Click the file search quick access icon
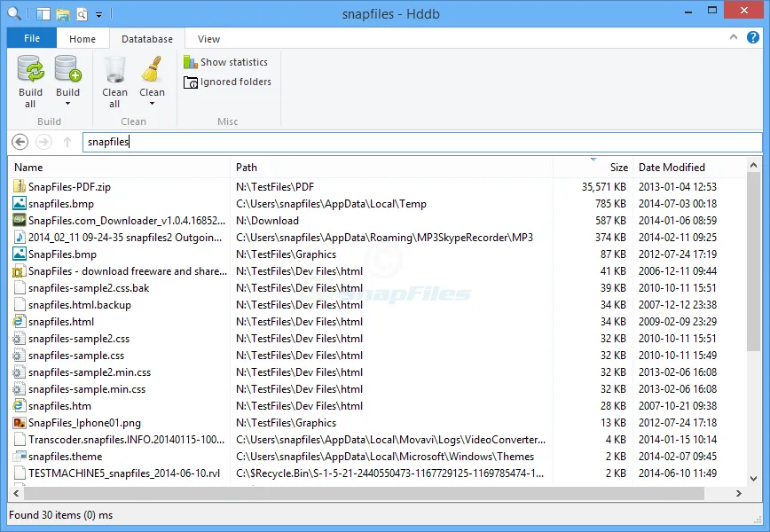770x532 pixels. pos(82,14)
